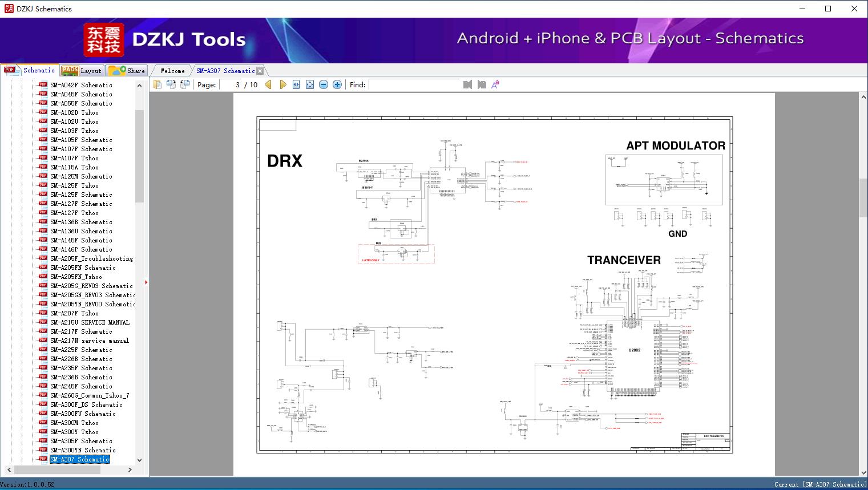Zoom out with the minus icon
The height and width of the screenshot is (490, 868).
pos(324,84)
